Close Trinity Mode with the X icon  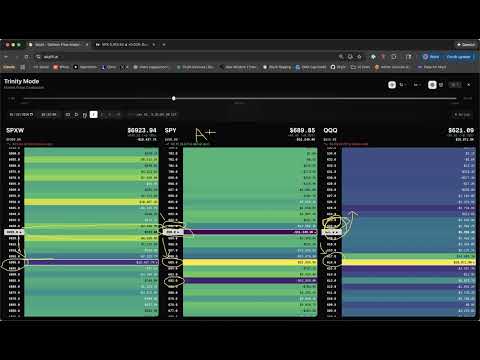469,85
